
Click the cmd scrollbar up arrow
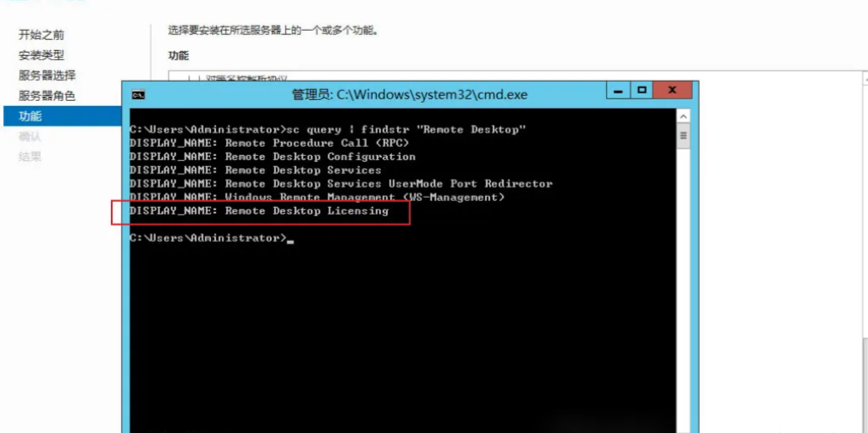pyautogui.click(x=684, y=117)
